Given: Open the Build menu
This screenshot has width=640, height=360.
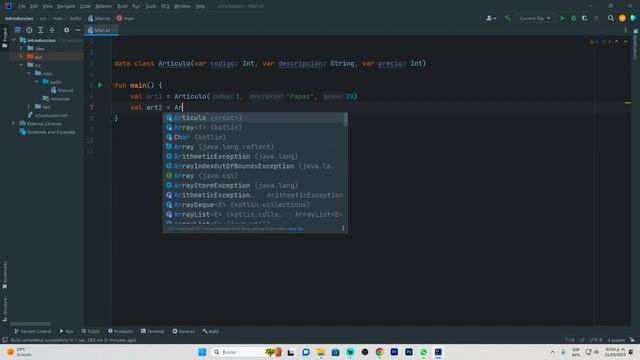Looking at the screenshot, I should [122, 6].
